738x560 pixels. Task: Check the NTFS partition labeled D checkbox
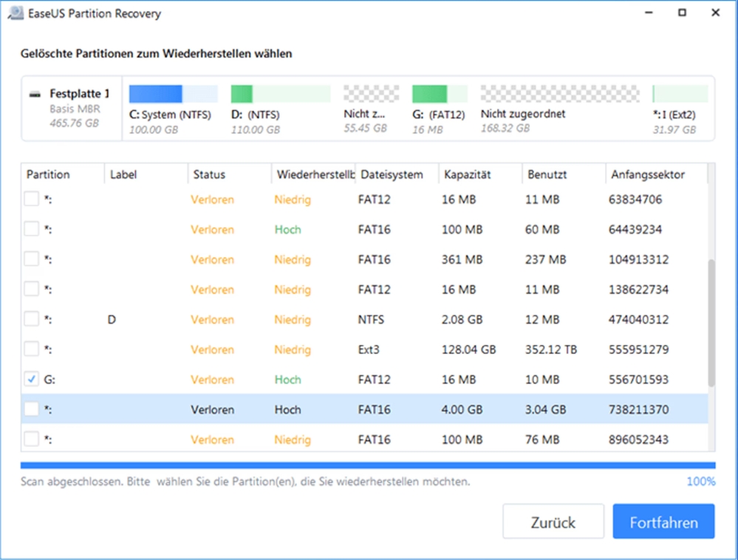[x=31, y=319]
